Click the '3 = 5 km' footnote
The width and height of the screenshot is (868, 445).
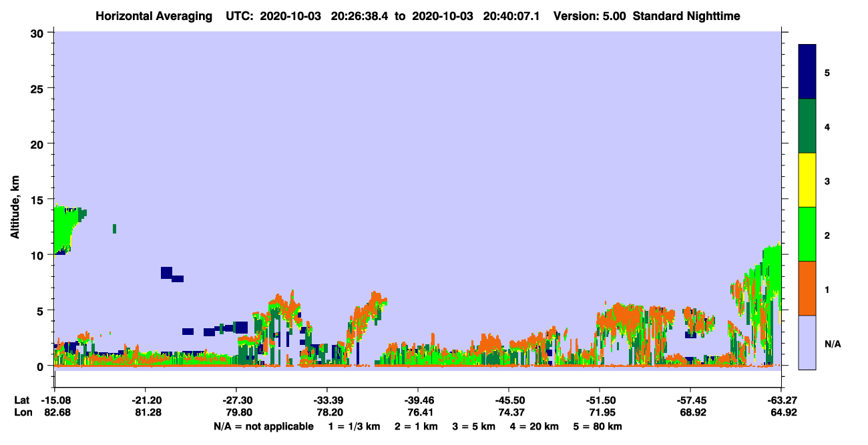474,426
